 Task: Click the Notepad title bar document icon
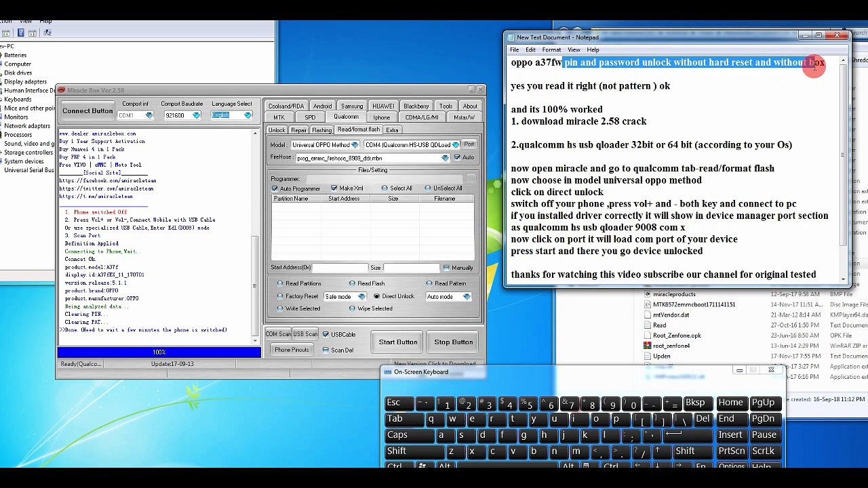[x=511, y=37]
